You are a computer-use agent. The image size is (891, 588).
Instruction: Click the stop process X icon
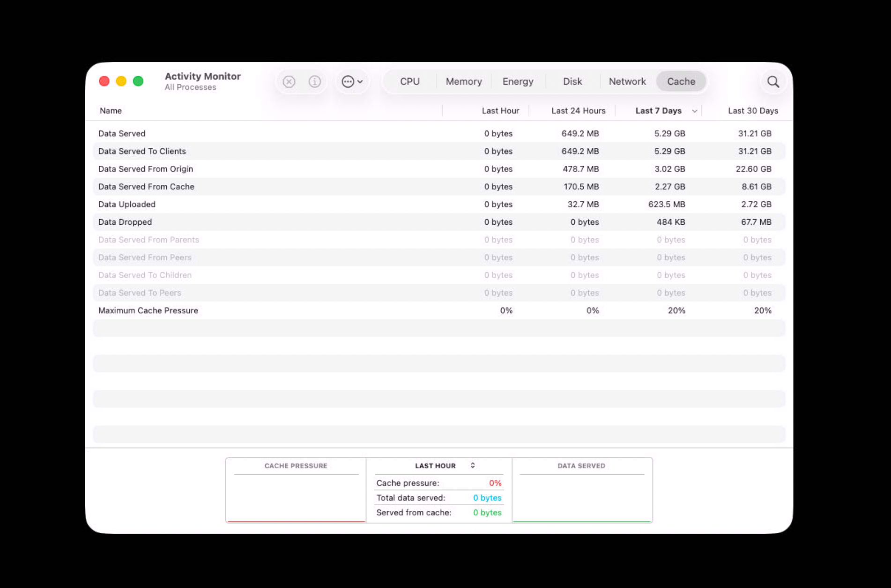coord(289,81)
